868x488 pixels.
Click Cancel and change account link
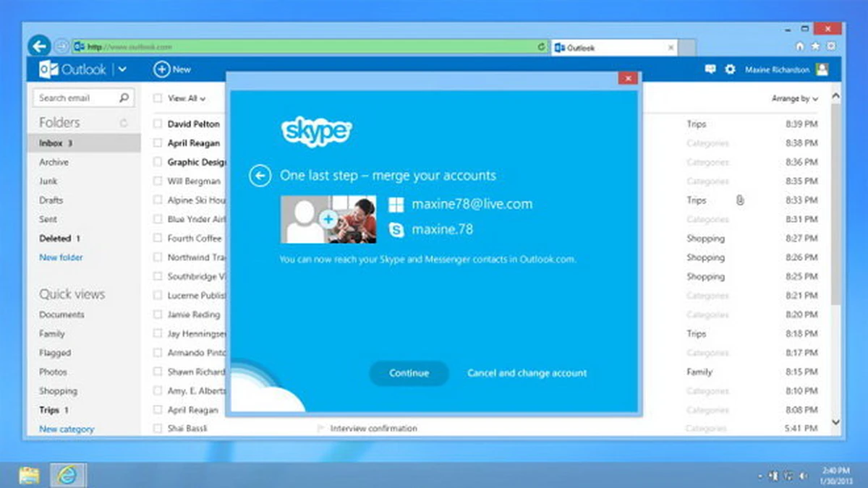pos(527,373)
